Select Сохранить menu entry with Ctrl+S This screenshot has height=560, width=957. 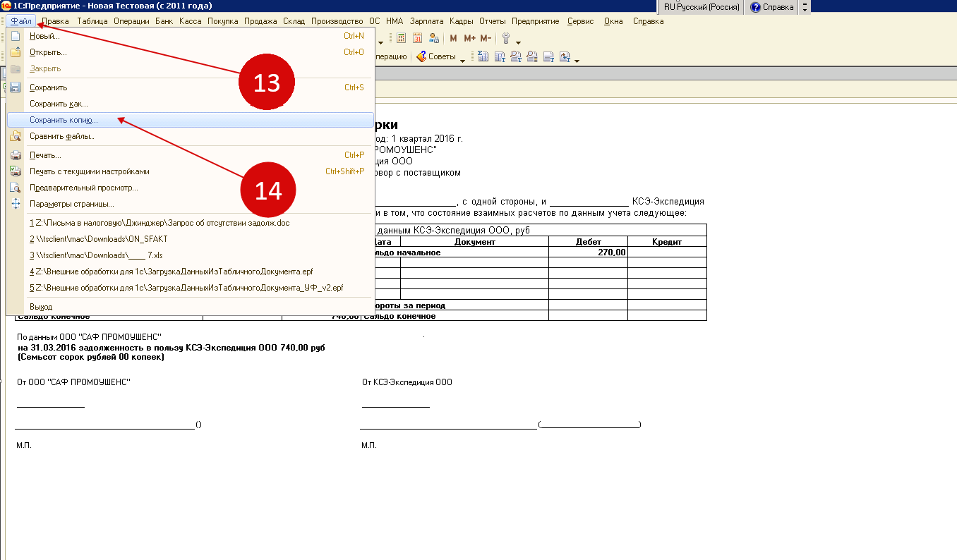(x=190, y=87)
